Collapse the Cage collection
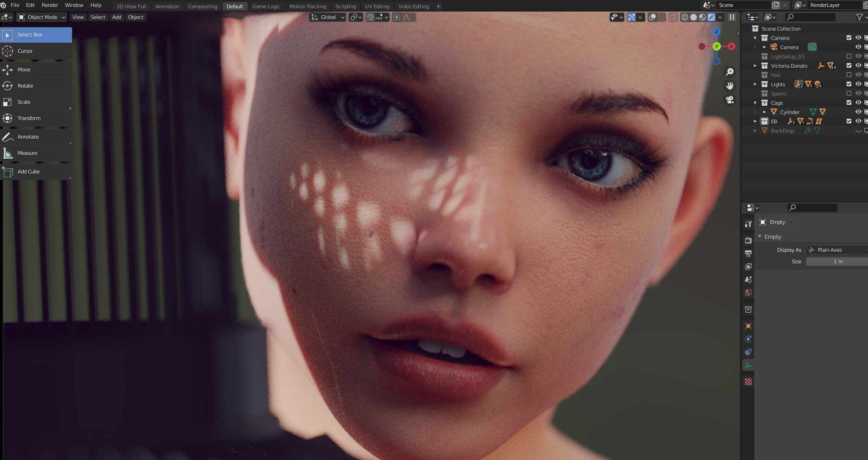 [x=755, y=102]
